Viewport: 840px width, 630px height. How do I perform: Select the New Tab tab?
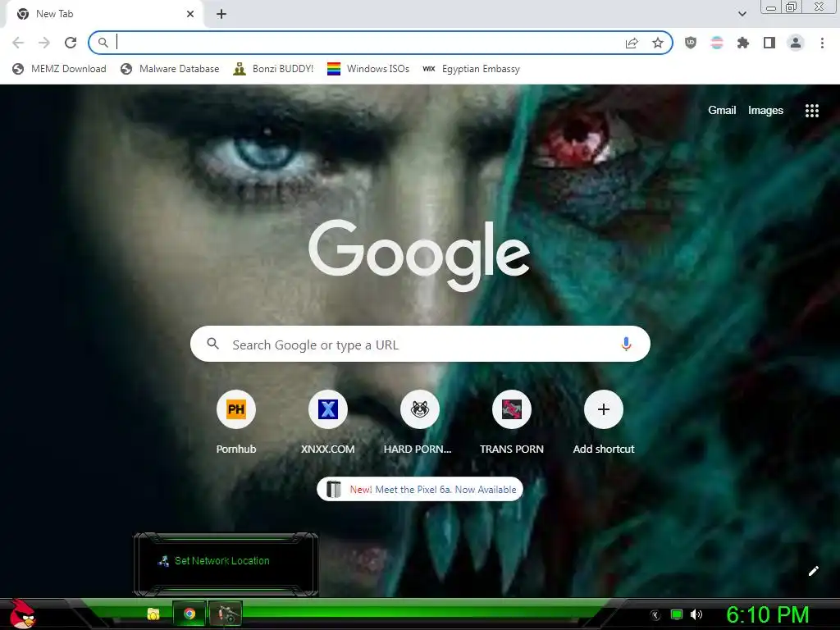coord(103,14)
